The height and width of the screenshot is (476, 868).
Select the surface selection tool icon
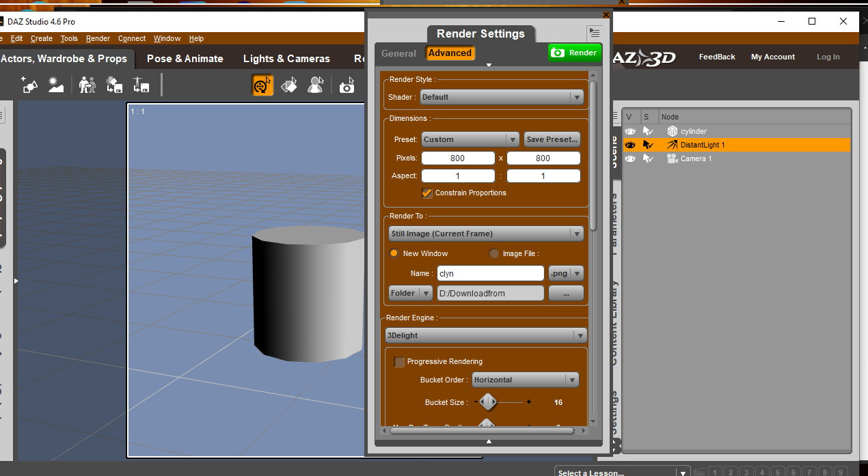tap(289, 85)
